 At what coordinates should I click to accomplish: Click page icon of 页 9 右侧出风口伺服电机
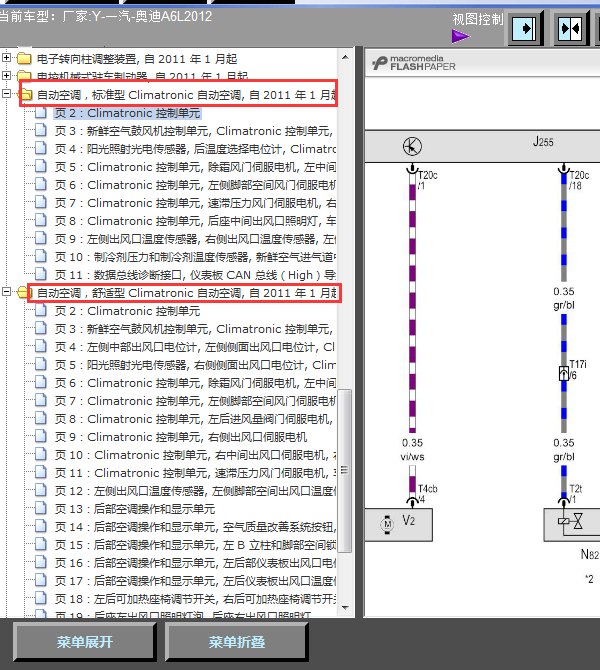tap(41, 436)
